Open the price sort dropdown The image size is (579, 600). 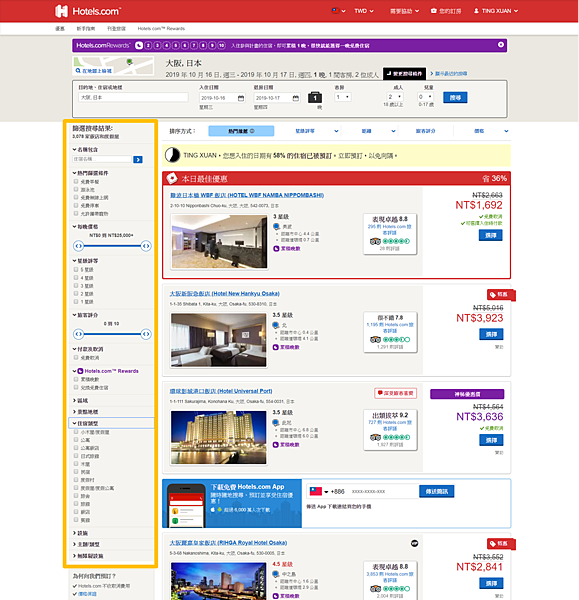point(491,131)
